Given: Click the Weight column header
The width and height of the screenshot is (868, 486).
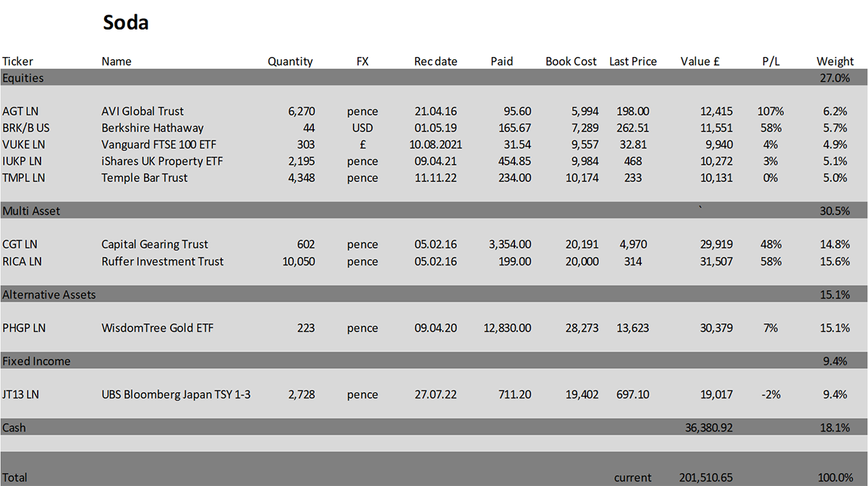Looking at the screenshot, I should [x=834, y=61].
